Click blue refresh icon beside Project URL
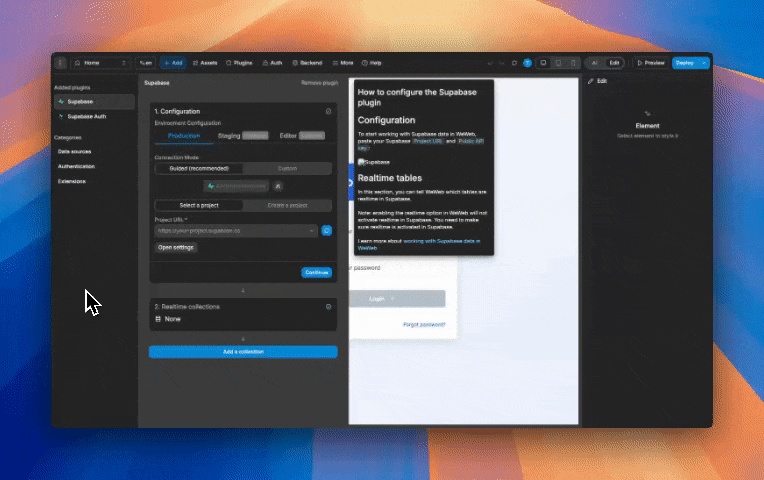Viewport: 764px width, 480px height. coord(326,231)
